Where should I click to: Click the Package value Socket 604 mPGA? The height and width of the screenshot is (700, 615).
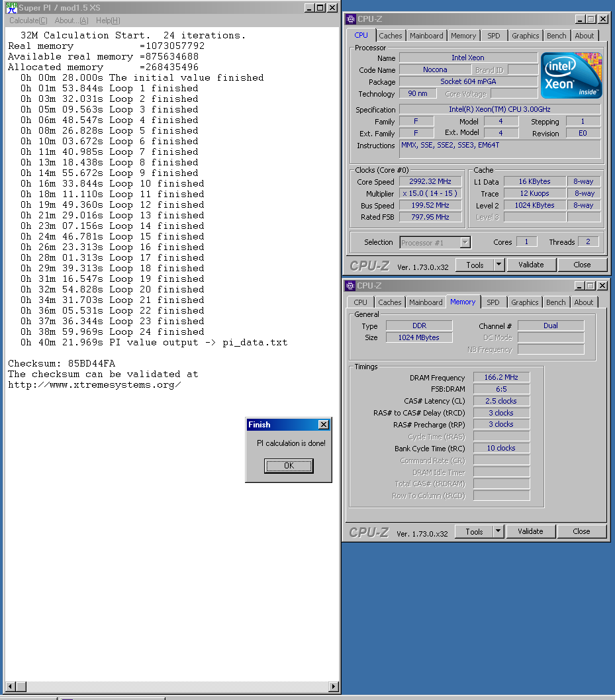[468, 81]
